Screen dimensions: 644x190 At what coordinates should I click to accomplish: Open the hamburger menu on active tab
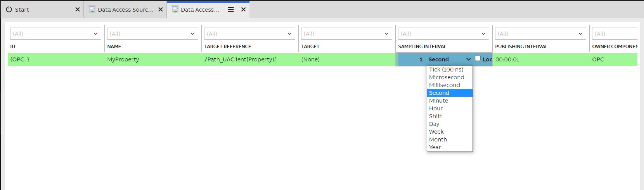click(x=231, y=10)
